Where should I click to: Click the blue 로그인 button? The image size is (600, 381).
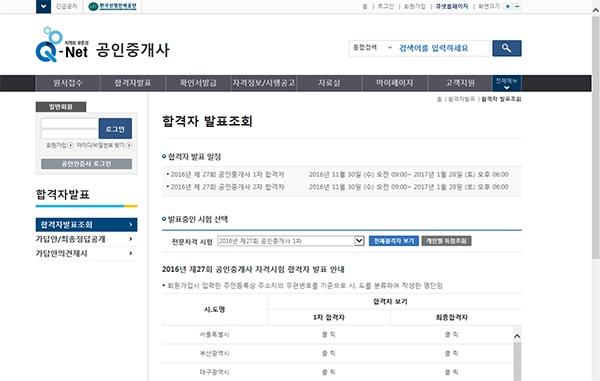pyautogui.click(x=115, y=129)
